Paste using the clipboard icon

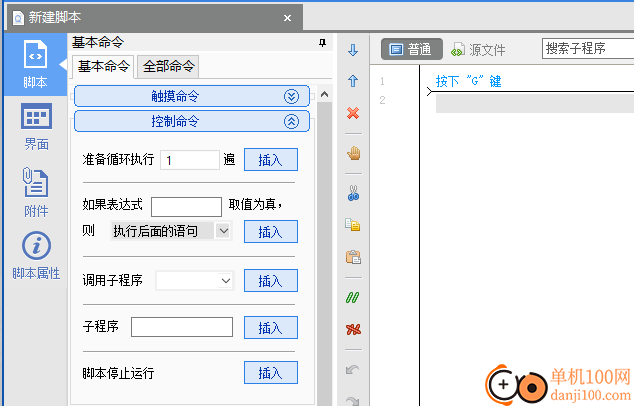[353, 257]
